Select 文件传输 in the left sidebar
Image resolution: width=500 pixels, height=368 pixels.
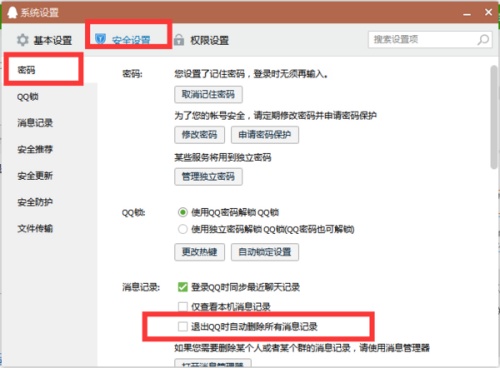(x=35, y=228)
